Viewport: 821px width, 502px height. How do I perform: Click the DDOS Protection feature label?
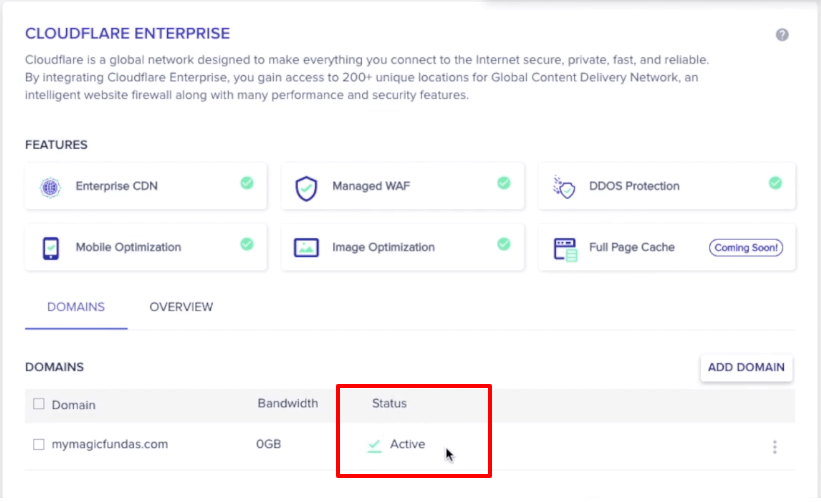(634, 186)
